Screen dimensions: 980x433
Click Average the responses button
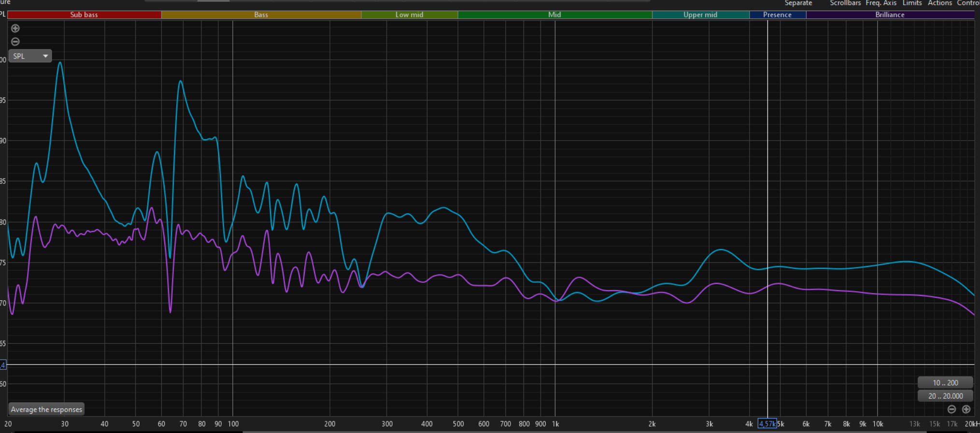(x=46, y=409)
